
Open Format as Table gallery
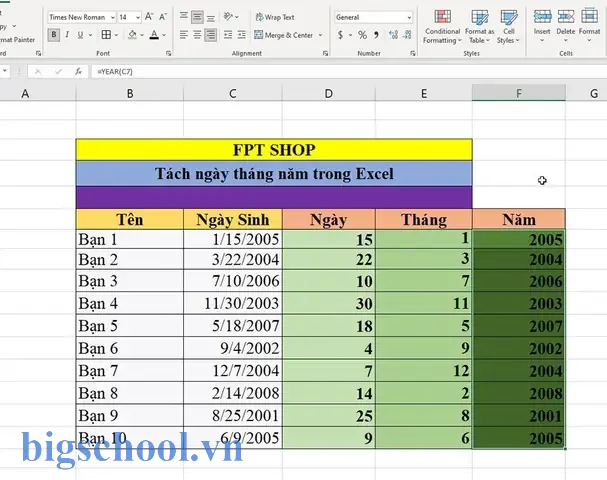(480, 26)
